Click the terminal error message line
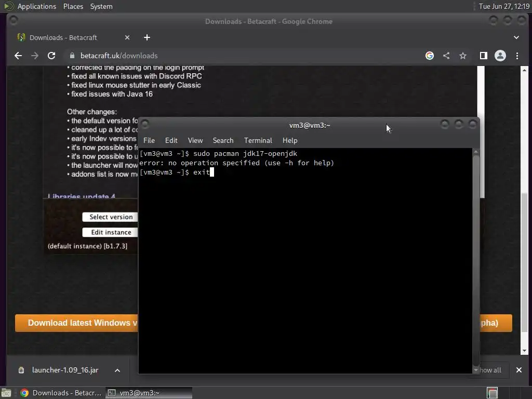 236,163
